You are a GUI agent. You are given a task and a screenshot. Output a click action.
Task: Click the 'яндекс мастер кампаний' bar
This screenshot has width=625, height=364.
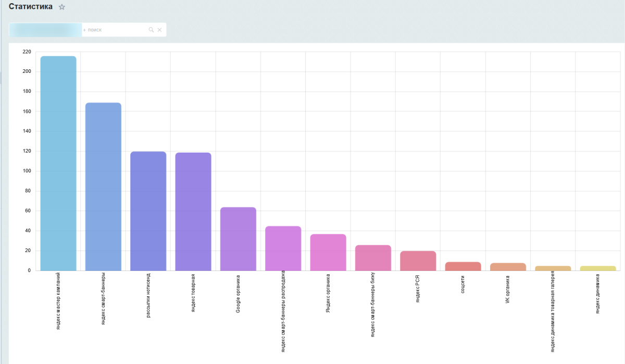(58, 163)
